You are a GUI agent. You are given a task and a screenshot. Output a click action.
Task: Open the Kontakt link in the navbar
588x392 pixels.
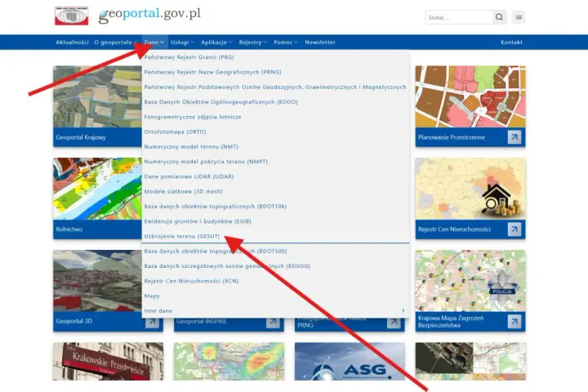(x=511, y=42)
